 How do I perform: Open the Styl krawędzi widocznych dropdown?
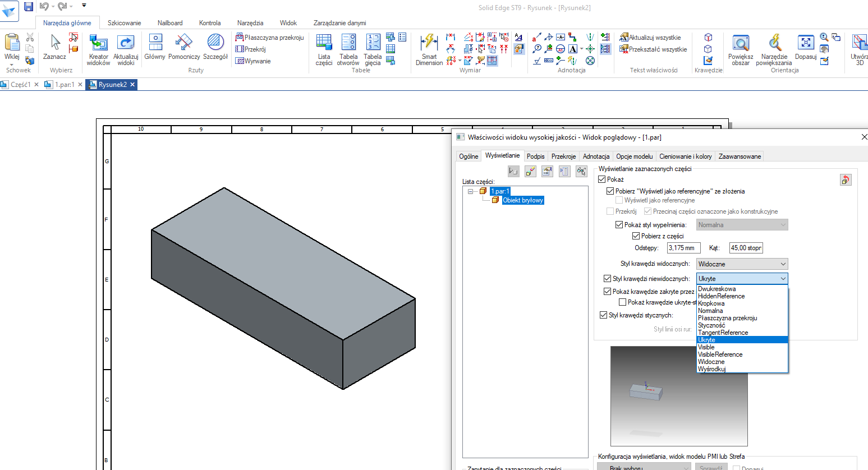pyautogui.click(x=742, y=264)
